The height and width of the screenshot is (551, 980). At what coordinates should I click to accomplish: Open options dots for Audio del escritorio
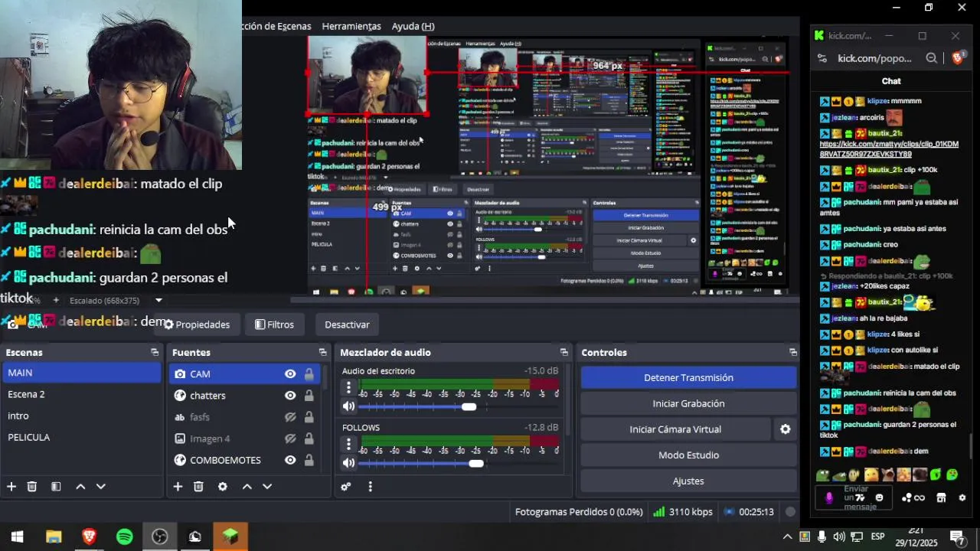point(348,387)
